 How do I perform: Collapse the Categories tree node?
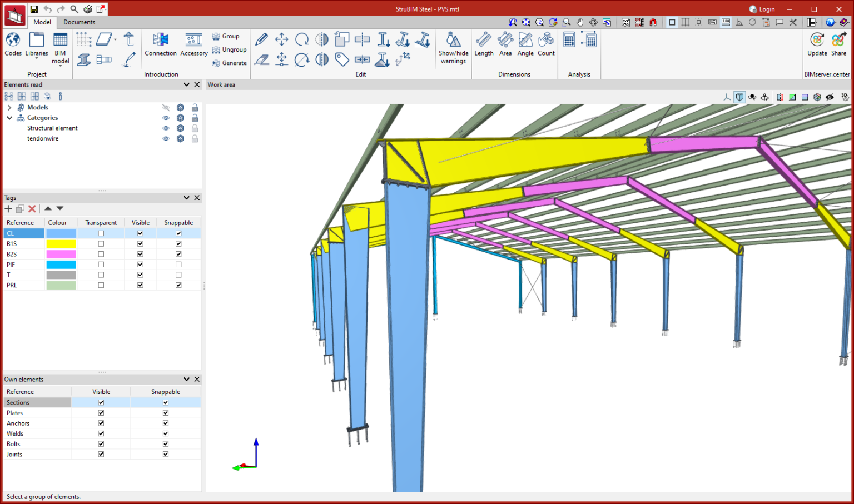(9, 117)
